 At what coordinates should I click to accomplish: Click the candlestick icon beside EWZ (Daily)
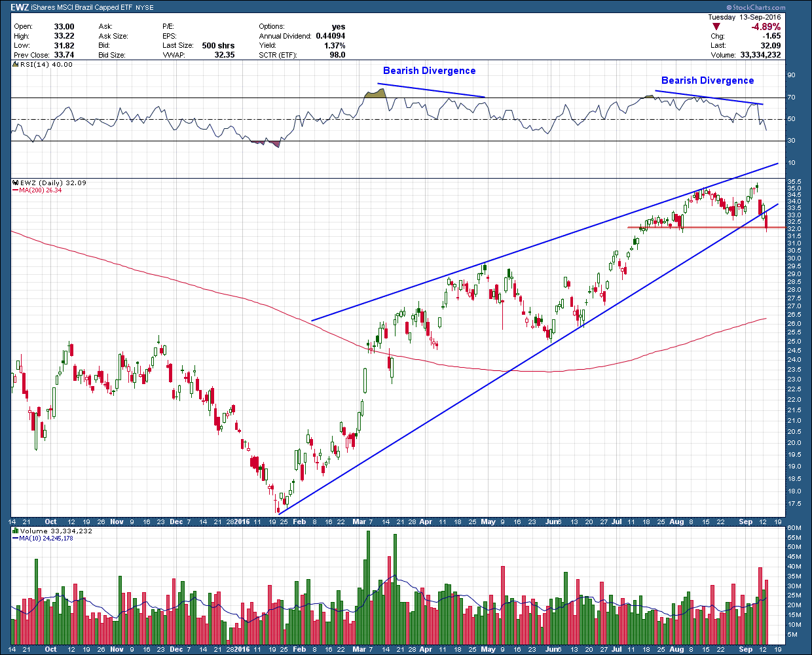(16, 183)
